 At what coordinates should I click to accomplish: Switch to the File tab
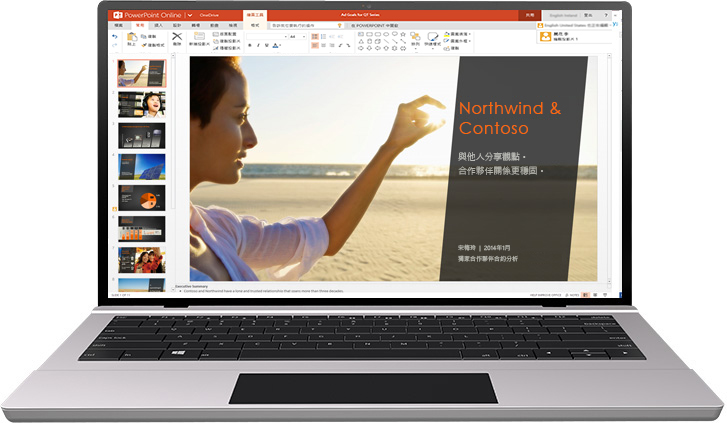[x=119, y=26]
